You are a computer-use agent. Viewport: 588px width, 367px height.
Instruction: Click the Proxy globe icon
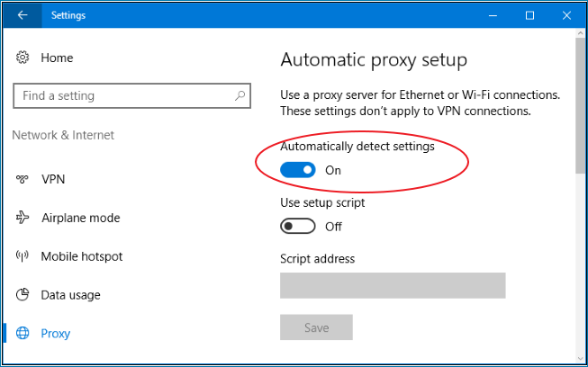pyautogui.click(x=23, y=334)
